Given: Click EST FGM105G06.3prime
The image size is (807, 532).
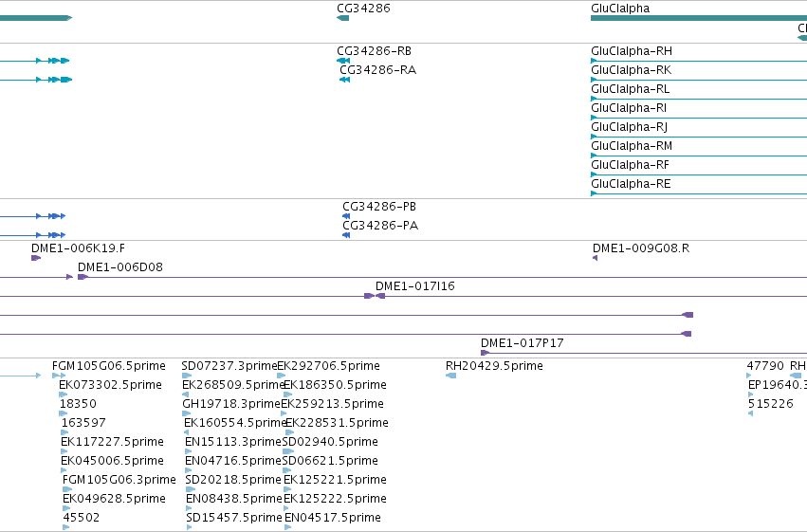Looking at the screenshot, I should click(119, 480).
